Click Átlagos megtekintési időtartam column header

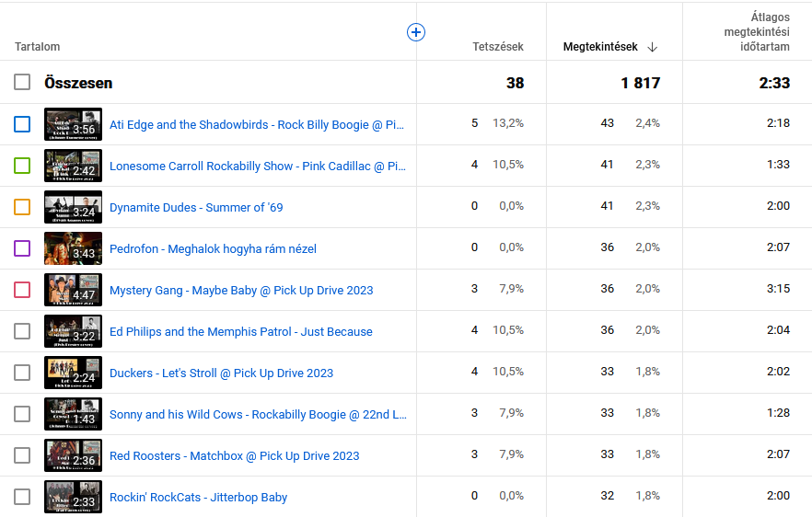tap(756, 32)
